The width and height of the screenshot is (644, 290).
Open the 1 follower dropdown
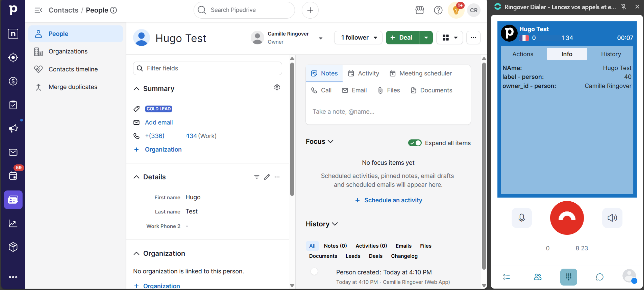tap(358, 38)
